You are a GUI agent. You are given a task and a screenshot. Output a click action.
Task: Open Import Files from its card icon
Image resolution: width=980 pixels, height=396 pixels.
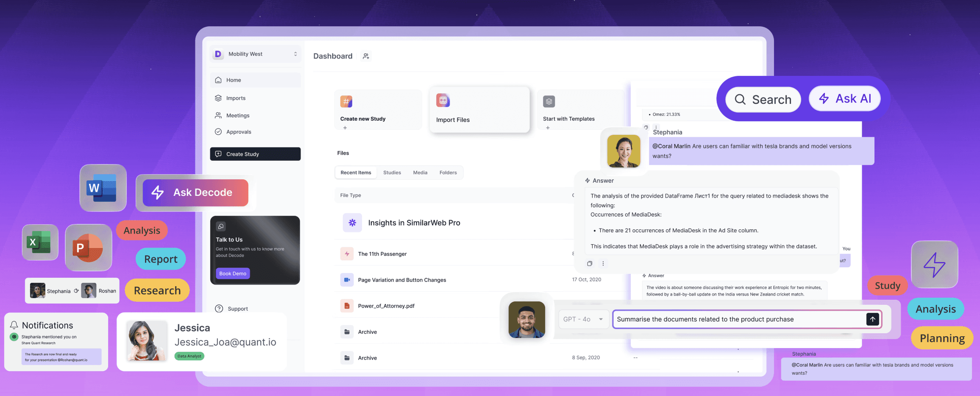click(443, 101)
